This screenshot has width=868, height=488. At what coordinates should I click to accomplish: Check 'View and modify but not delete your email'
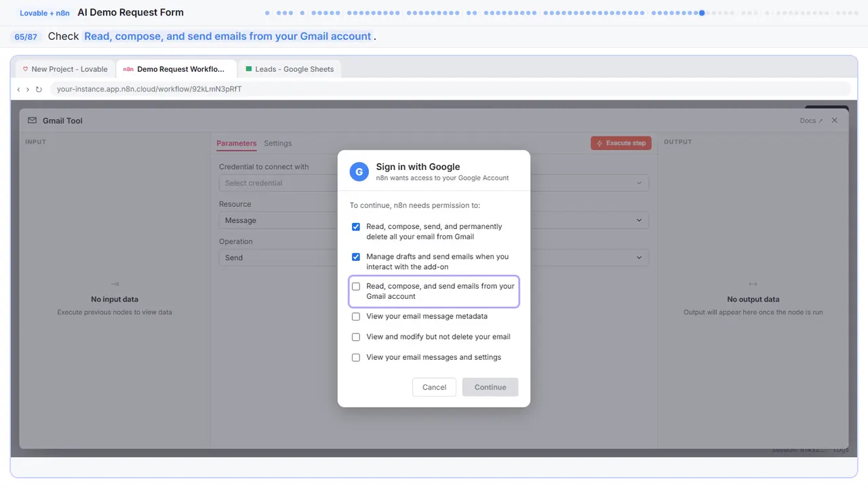coord(356,337)
